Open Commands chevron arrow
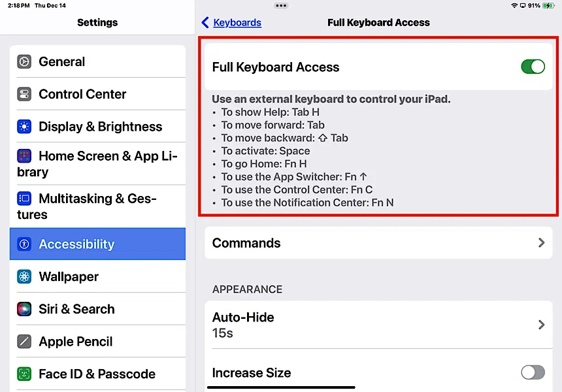Viewport: 562px width, 392px height. coord(541,243)
